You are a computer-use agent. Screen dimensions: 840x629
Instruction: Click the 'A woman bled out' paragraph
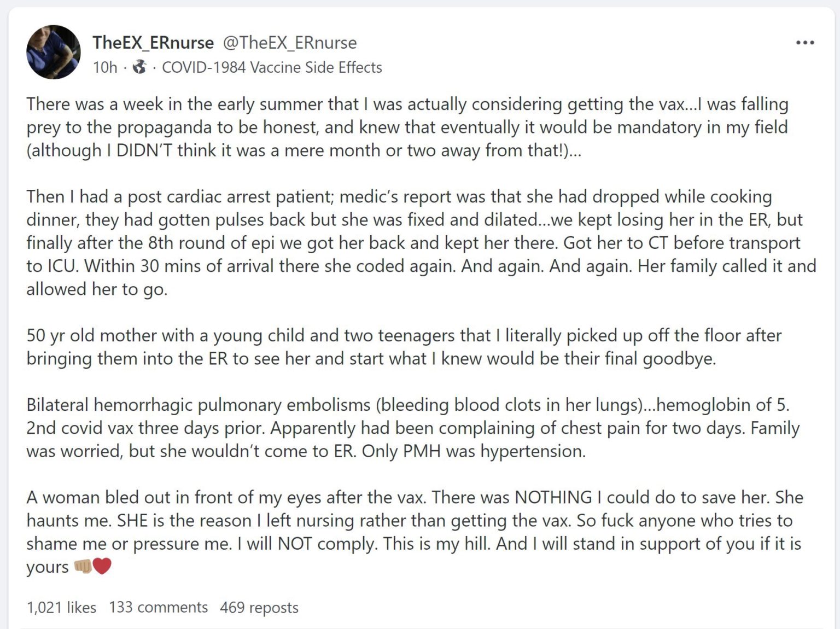point(415,532)
